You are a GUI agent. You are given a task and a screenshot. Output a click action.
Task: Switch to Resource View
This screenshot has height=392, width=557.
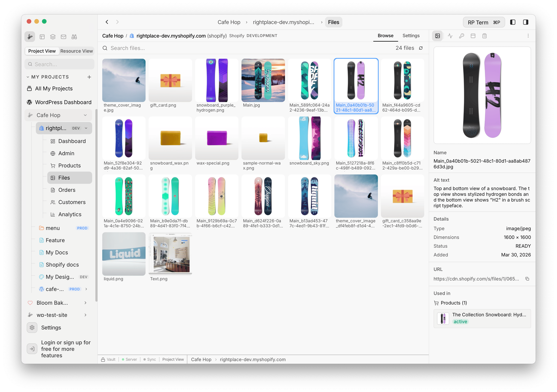pyautogui.click(x=76, y=51)
